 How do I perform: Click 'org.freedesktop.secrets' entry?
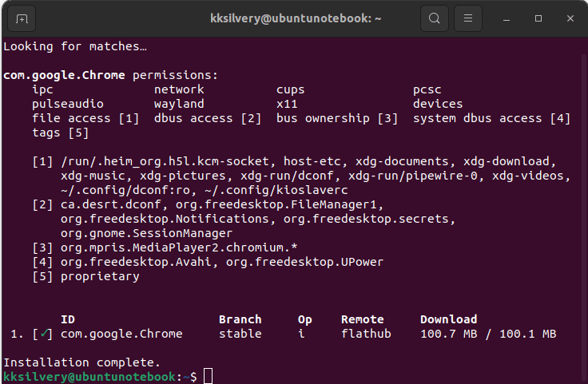(x=366, y=219)
